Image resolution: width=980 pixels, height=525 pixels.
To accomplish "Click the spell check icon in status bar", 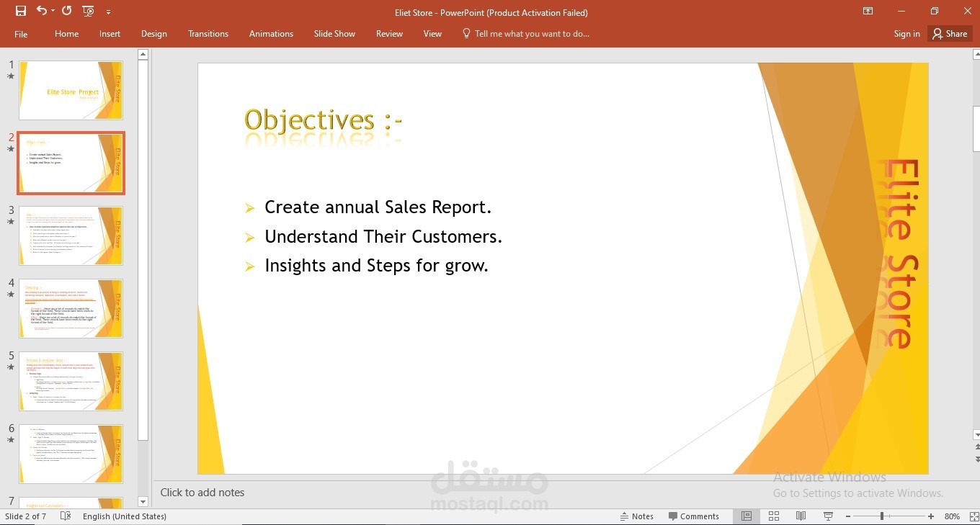I will pos(66,516).
